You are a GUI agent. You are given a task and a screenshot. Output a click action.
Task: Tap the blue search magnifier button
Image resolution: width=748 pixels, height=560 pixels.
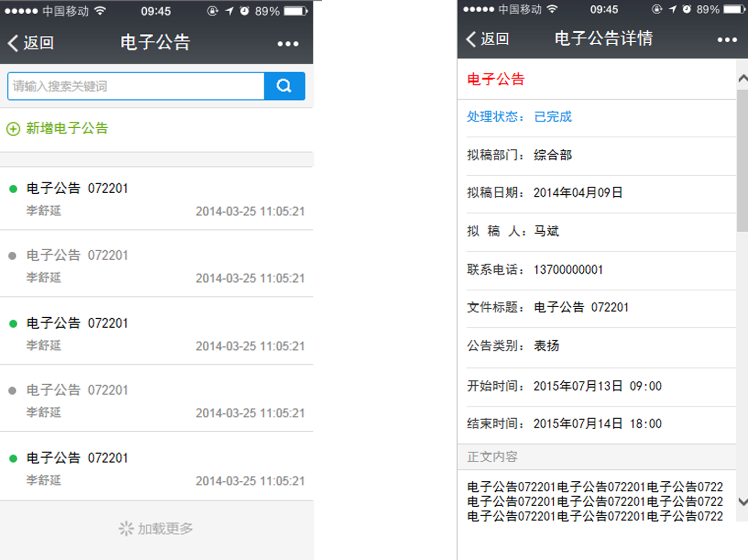click(284, 86)
